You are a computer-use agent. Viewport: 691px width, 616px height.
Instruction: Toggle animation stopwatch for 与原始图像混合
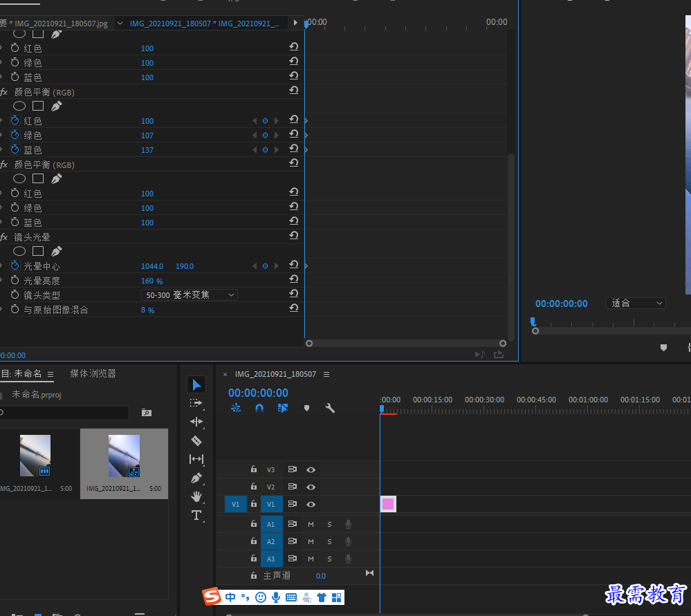pyautogui.click(x=15, y=309)
